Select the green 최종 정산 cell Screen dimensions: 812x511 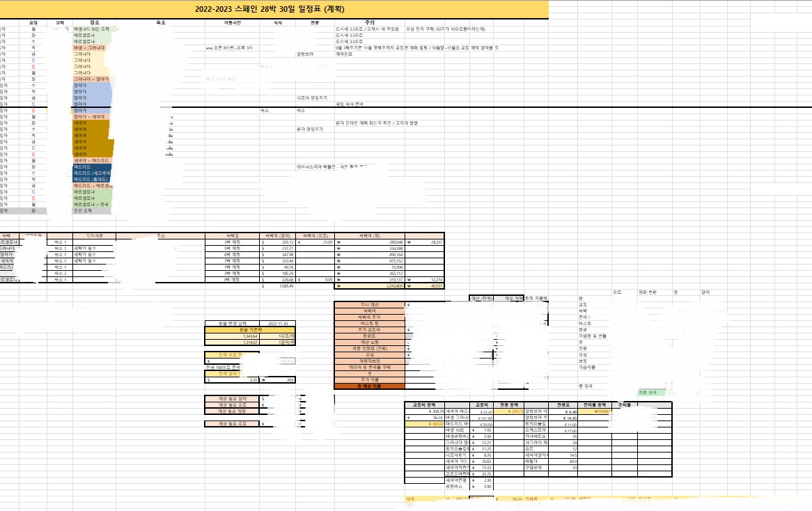[655, 393]
